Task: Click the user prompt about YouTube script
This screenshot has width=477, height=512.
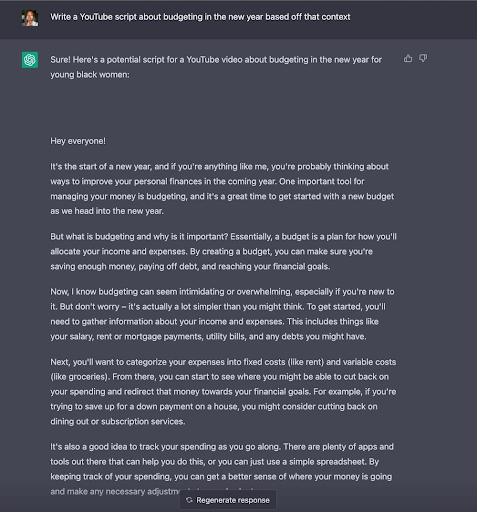Action: point(200,17)
